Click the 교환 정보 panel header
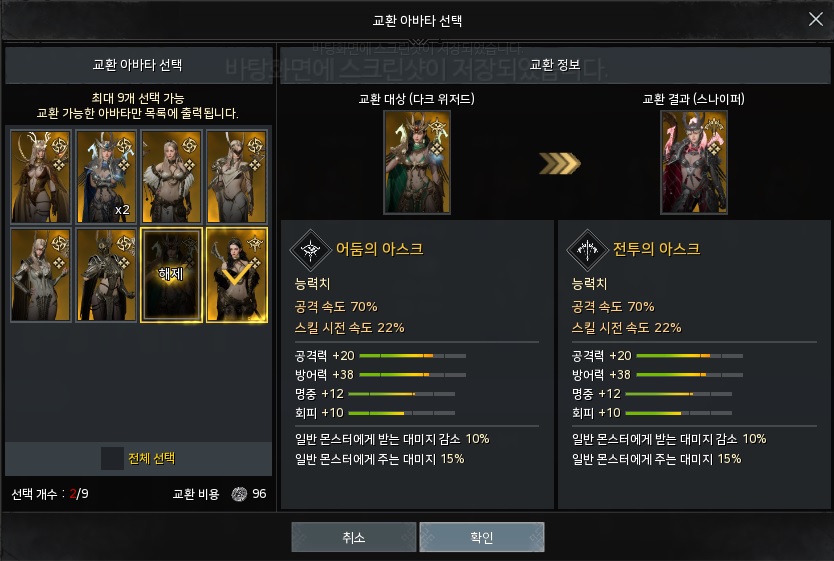 [x=555, y=65]
